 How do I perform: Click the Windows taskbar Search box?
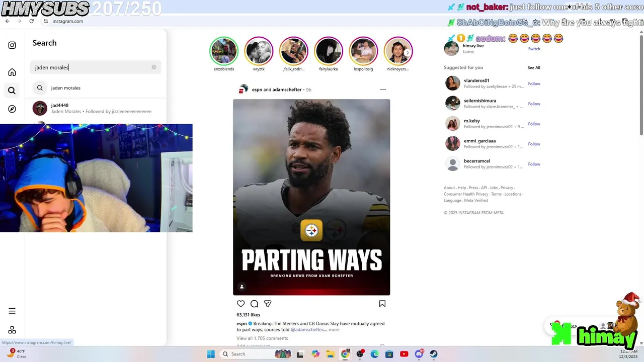(x=257, y=354)
